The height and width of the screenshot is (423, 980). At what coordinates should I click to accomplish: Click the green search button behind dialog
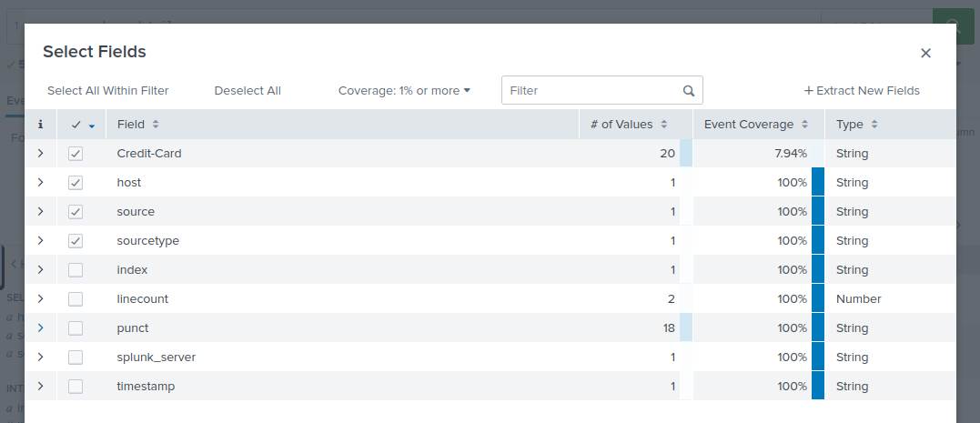click(953, 25)
